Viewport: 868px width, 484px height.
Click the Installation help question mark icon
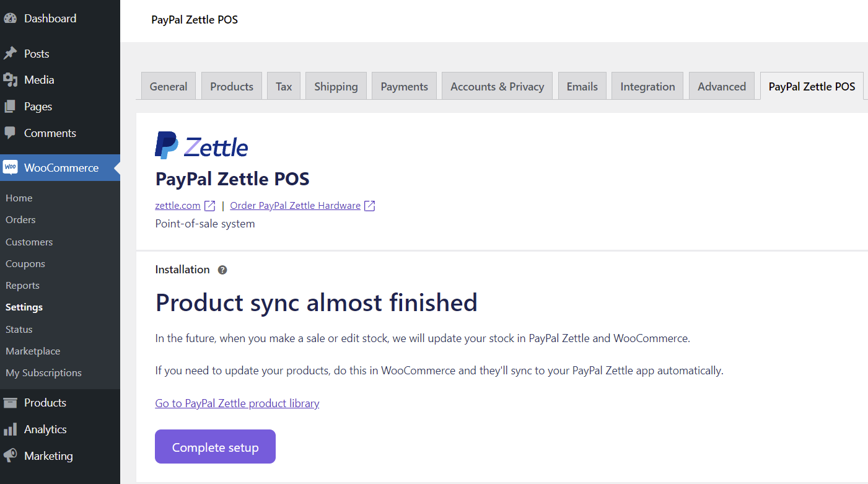click(x=222, y=270)
